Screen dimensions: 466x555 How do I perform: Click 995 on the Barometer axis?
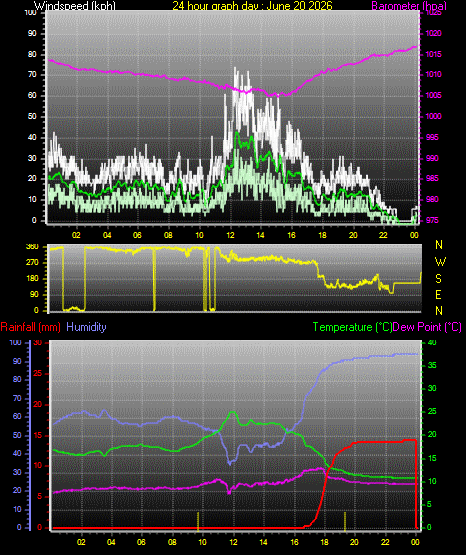432,137
